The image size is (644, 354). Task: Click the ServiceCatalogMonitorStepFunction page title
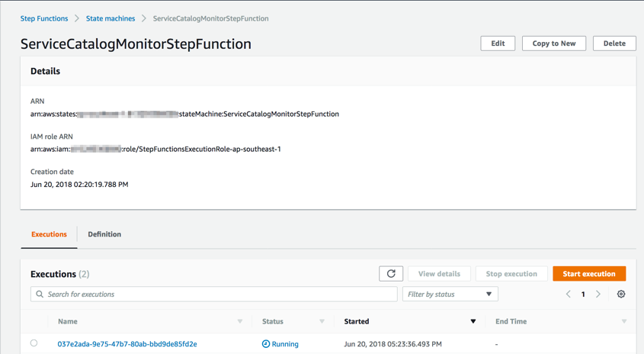136,44
